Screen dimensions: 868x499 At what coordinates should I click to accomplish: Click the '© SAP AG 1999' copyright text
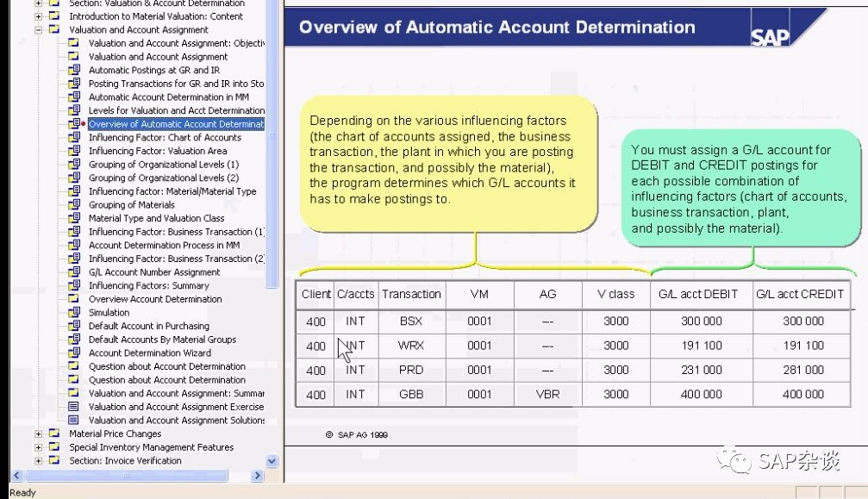[x=357, y=435]
